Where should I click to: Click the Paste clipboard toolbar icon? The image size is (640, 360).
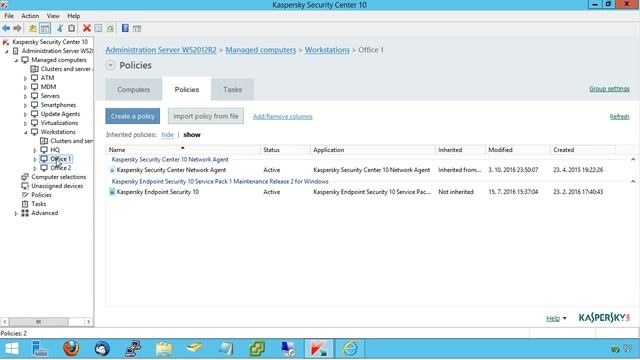[71, 28]
